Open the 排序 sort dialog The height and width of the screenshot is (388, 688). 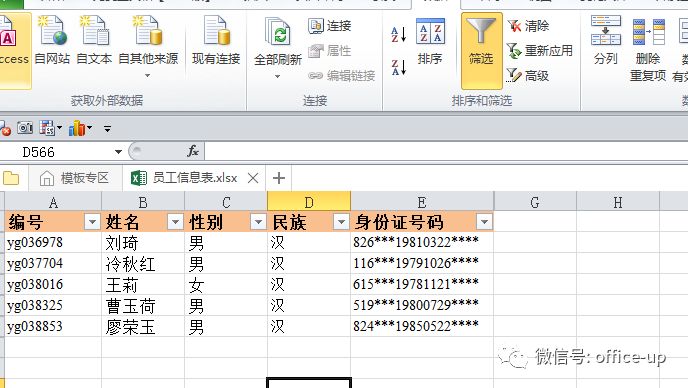(430, 41)
